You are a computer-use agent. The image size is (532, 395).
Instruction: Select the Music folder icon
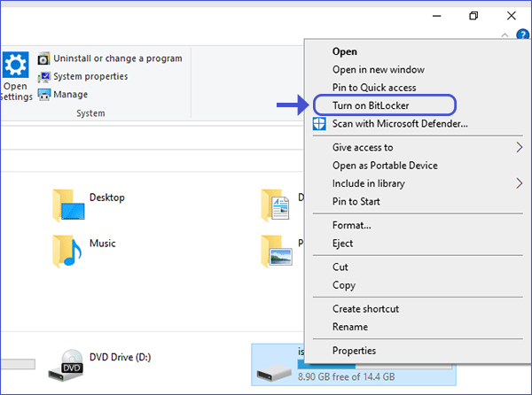pyautogui.click(x=66, y=251)
